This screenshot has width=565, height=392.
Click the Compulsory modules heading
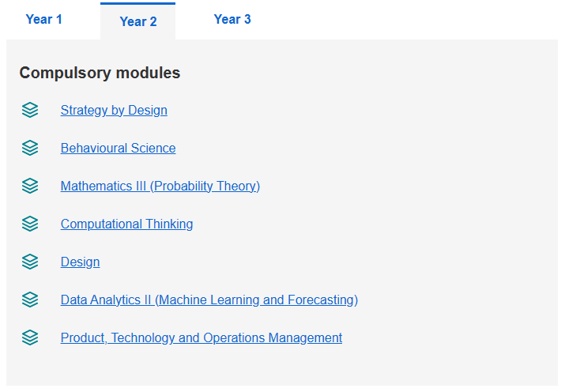point(100,73)
